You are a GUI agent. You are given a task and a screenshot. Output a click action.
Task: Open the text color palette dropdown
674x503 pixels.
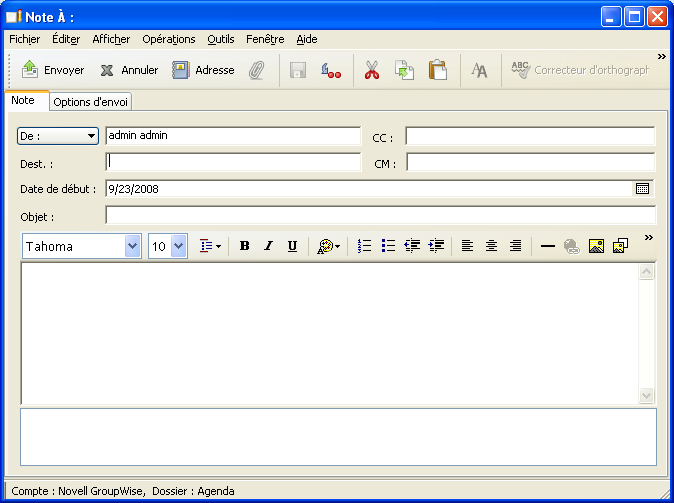click(328, 246)
